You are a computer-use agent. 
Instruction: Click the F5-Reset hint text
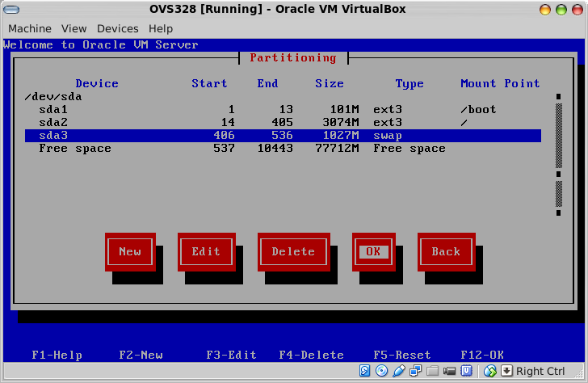(x=402, y=355)
